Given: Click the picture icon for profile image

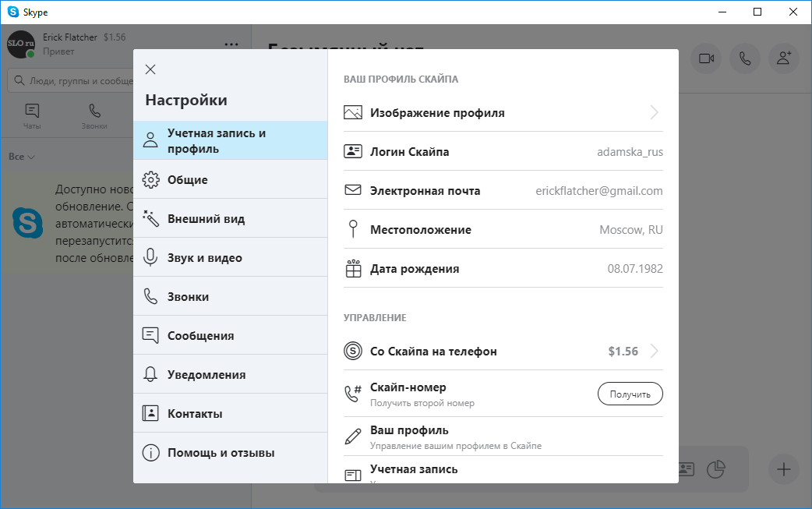Looking at the screenshot, I should 353,112.
